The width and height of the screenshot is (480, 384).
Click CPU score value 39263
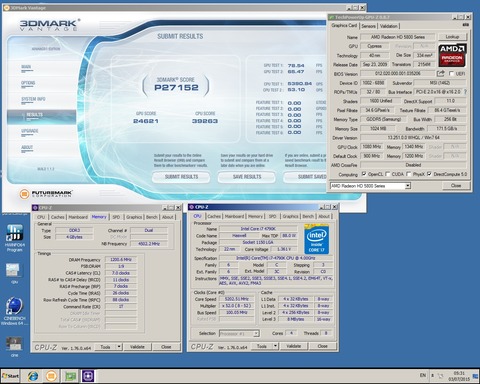tap(205, 121)
